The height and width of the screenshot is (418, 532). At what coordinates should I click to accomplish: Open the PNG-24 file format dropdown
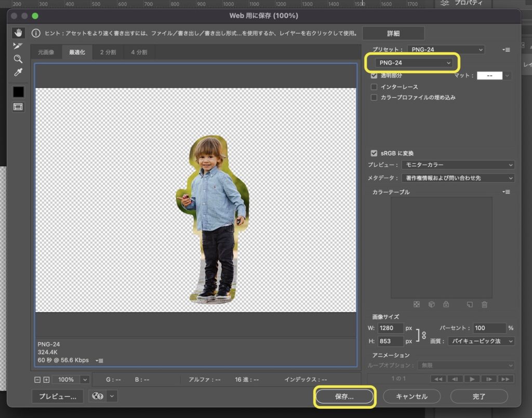coord(414,63)
